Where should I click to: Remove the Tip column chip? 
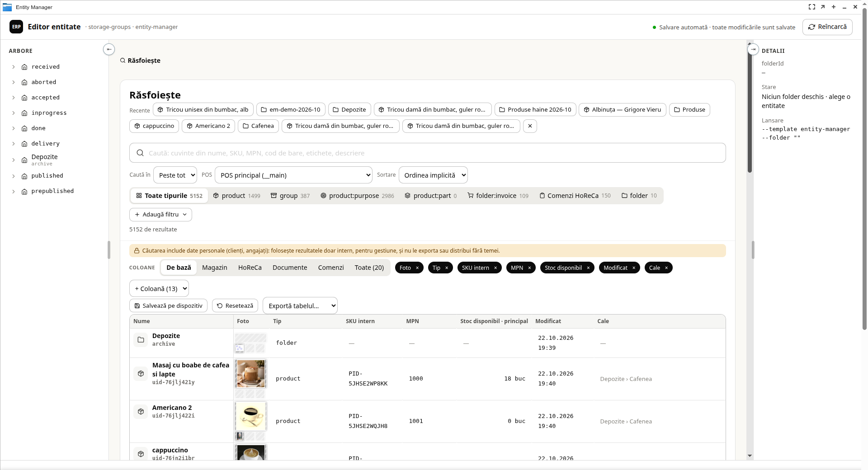[x=447, y=268]
